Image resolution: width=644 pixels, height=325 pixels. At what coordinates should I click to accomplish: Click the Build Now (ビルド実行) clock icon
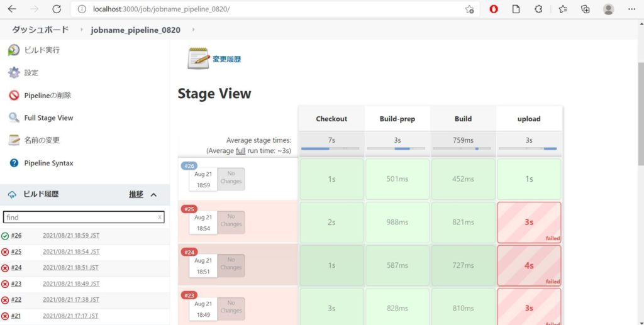point(13,50)
